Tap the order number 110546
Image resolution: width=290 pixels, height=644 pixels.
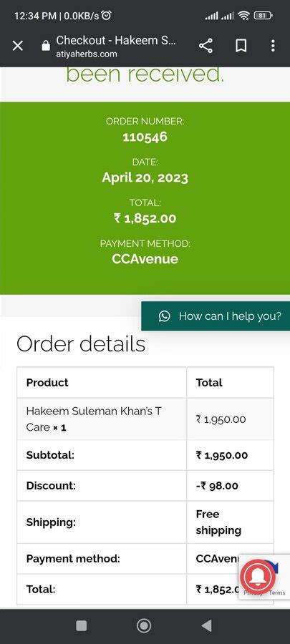[x=145, y=137]
